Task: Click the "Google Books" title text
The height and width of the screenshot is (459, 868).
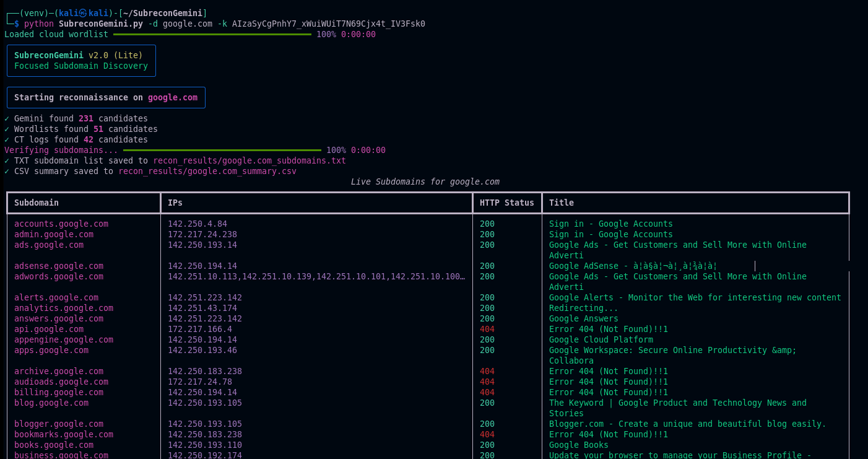Action: click(579, 445)
